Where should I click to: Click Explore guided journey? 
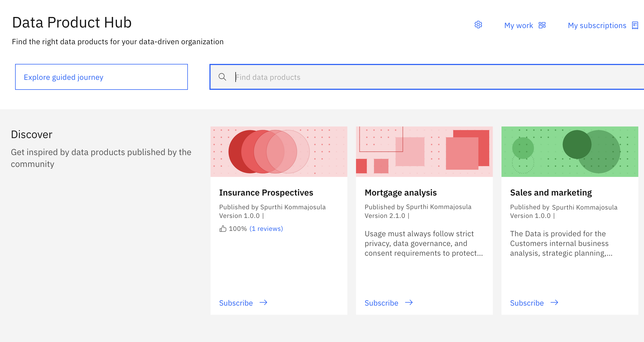pos(63,77)
